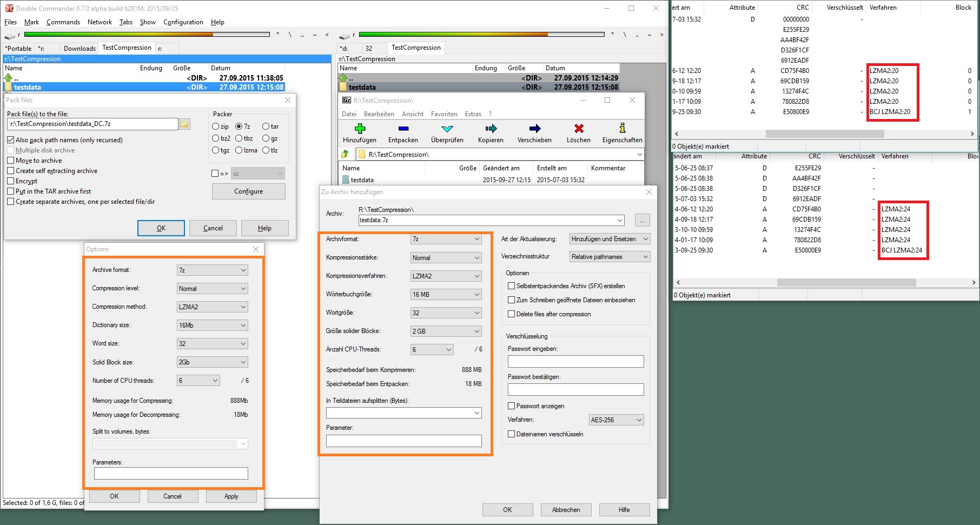This screenshot has height=525, width=980.
Task: Click the Entpacken minus icon
Action: click(x=403, y=129)
